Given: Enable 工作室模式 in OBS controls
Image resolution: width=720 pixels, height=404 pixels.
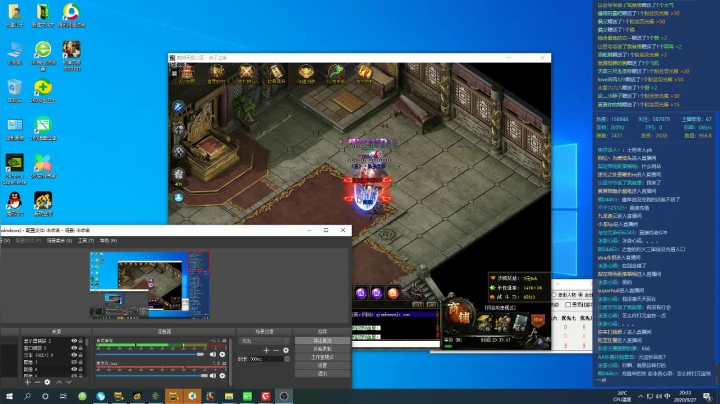Looking at the screenshot, I should point(322,357).
